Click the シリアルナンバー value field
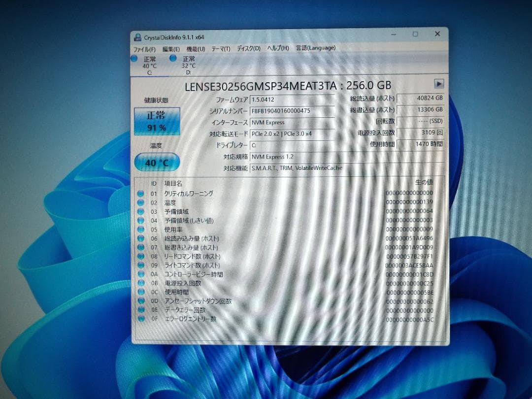This screenshot has width=532, height=399. coord(292,110)
